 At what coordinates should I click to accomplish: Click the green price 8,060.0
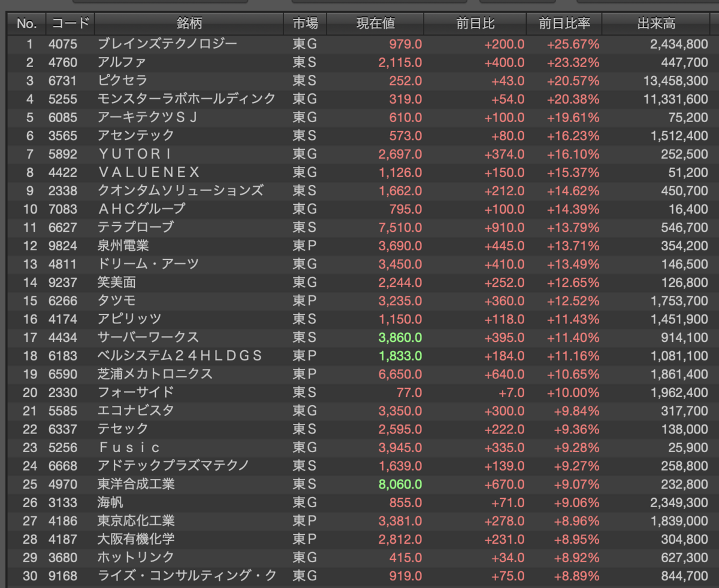(400, 484)
